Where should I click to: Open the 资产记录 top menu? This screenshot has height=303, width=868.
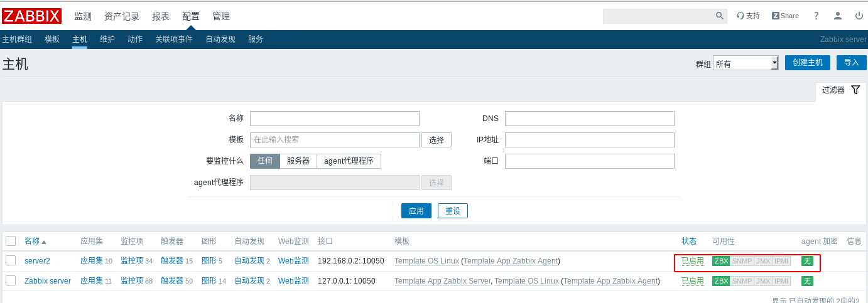click(x=122, y=16)
